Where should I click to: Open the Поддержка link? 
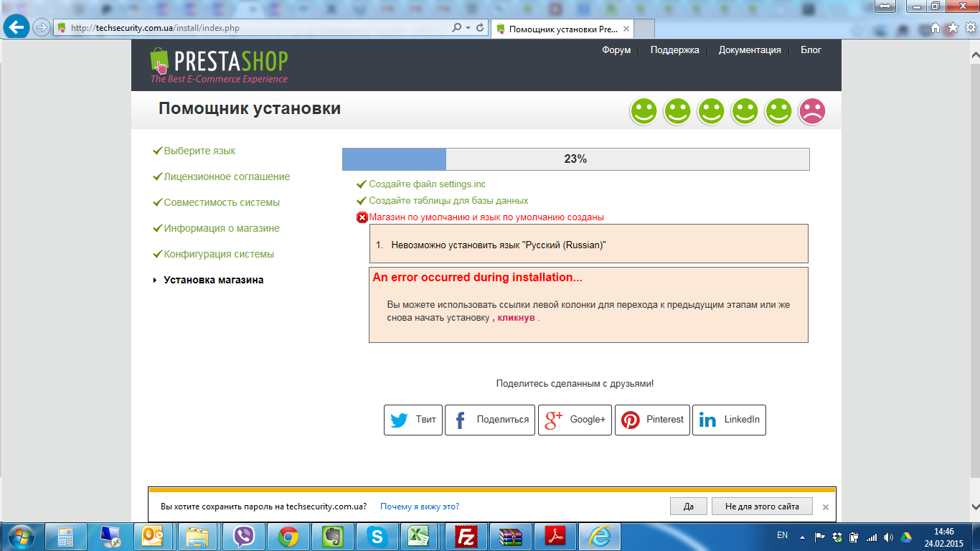(x=674, y=50)
